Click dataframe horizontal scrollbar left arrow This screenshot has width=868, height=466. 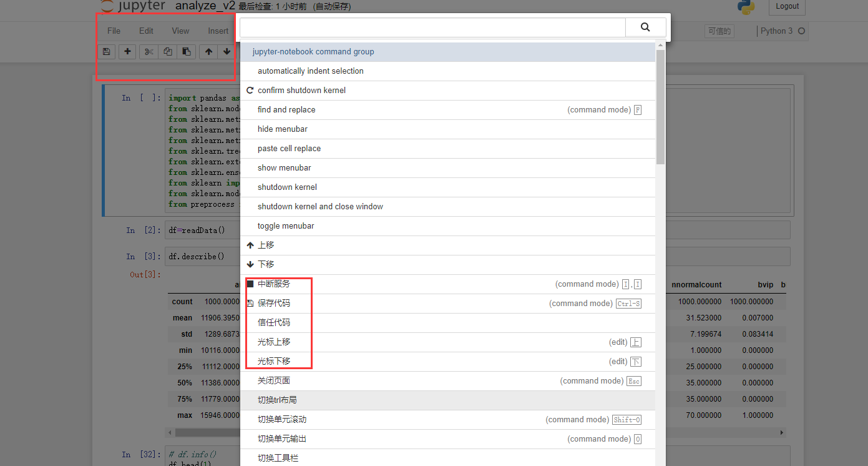(x=170, y=432)
